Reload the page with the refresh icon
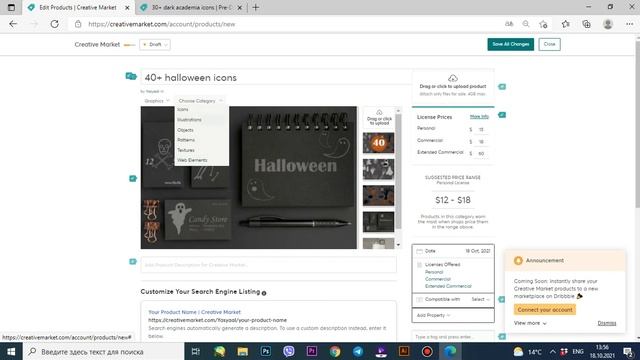 54,24
